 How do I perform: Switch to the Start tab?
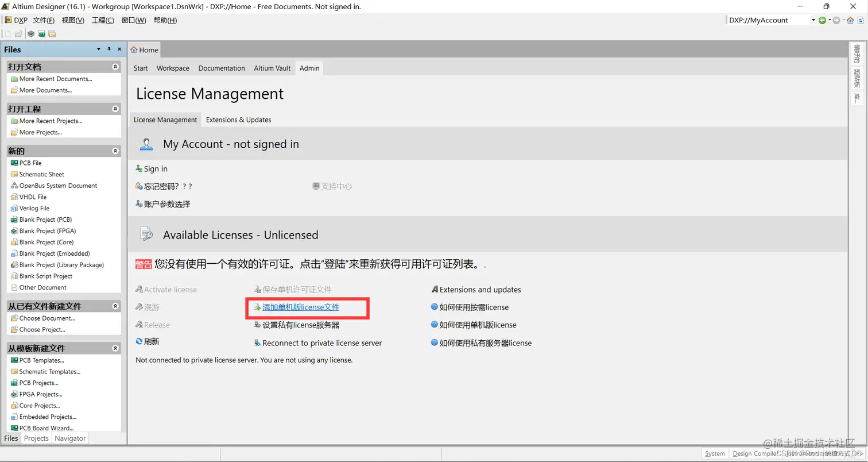141,68
